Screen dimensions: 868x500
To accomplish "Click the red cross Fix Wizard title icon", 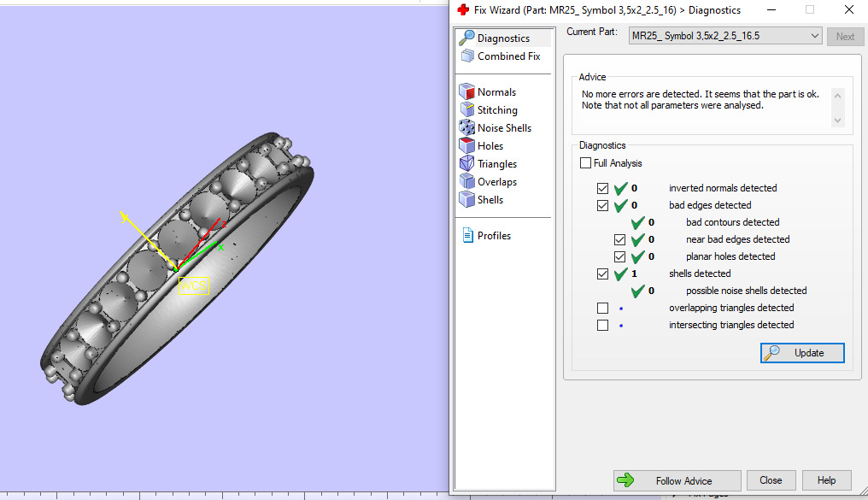I will pyautogui.click(x=463, y=9).
